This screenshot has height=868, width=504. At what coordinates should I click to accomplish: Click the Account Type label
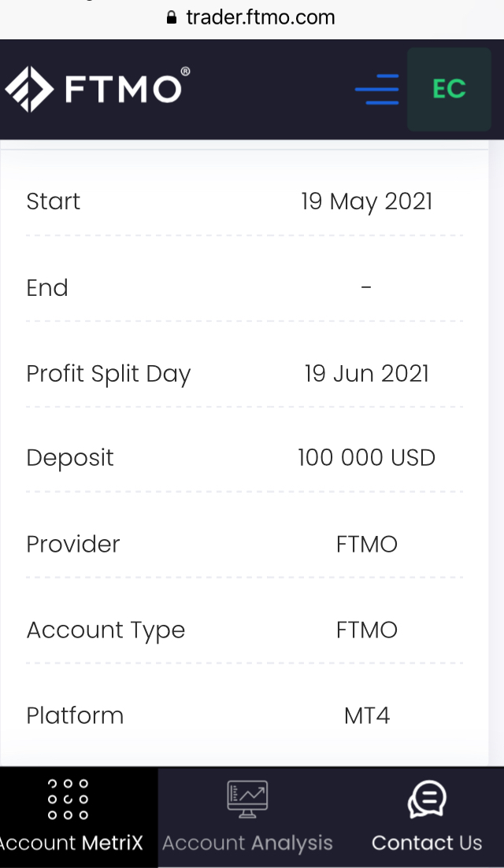[x=106, y=630]
